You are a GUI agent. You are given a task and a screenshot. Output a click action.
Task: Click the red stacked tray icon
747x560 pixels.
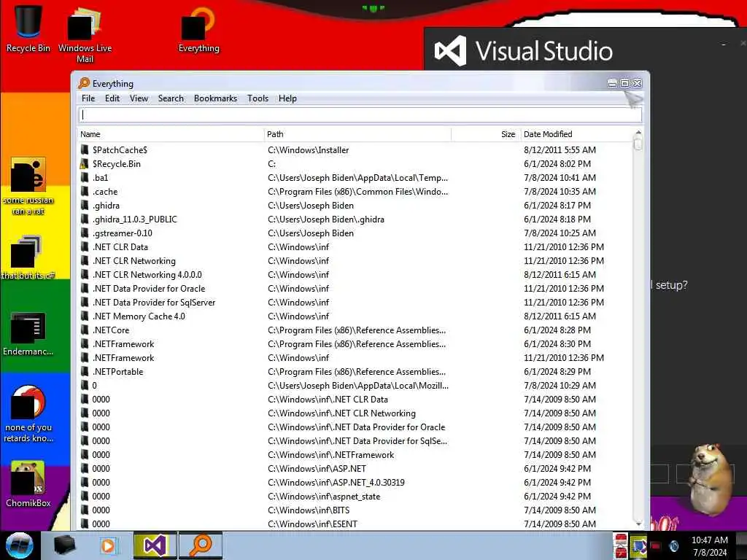[621, 545]
